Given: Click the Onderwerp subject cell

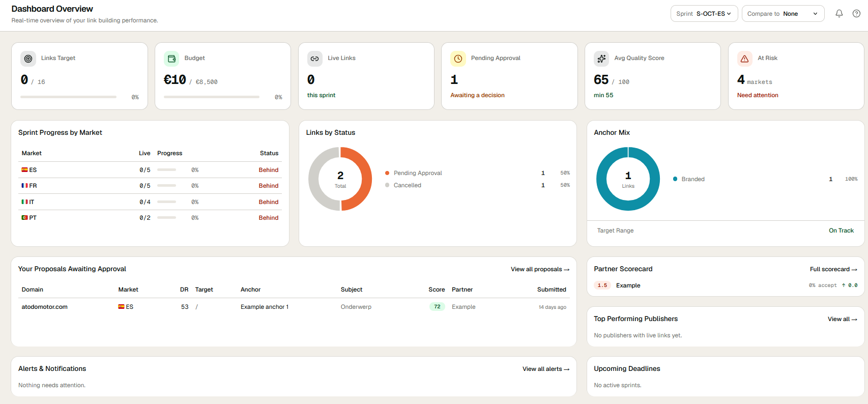Looking at the screenshot, I should 356,307.
